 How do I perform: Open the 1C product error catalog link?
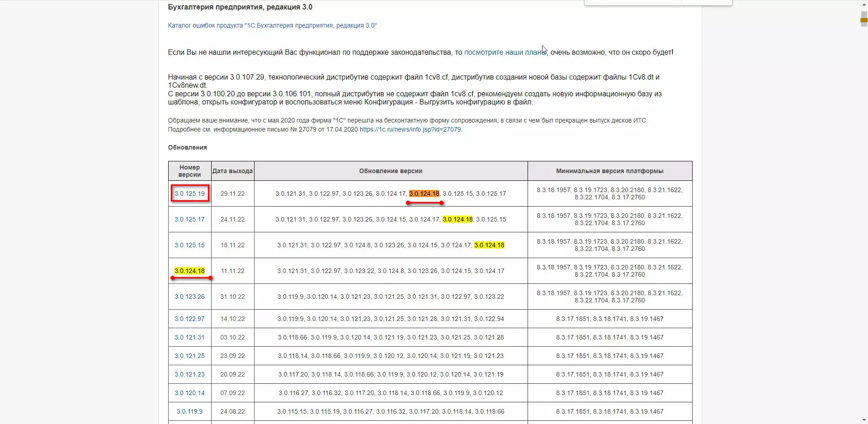click(272, 25)
